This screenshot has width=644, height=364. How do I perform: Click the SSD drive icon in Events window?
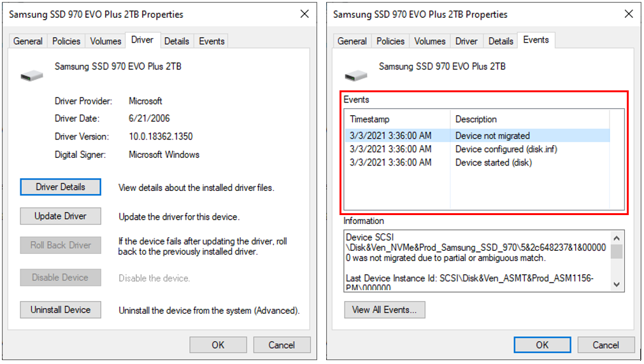(355, 76)
